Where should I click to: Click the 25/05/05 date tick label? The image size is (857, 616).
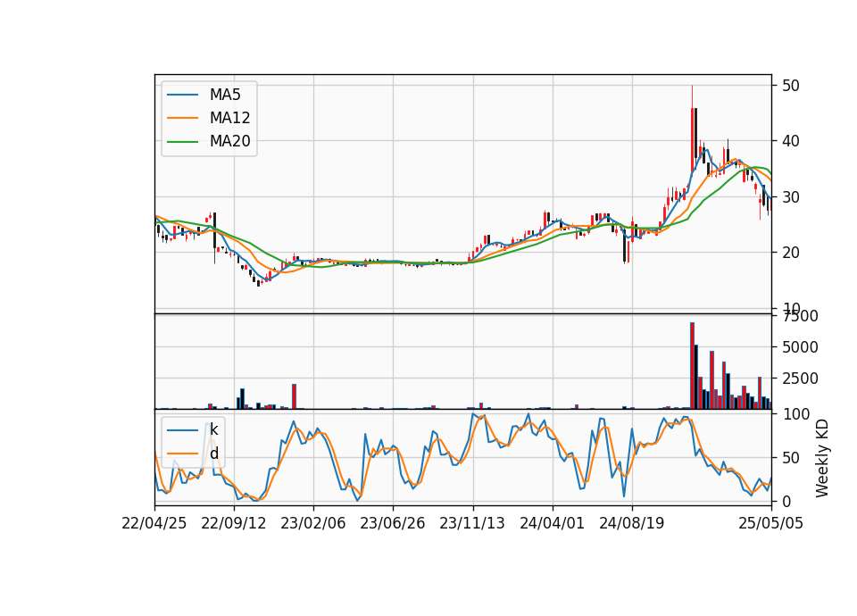pos(771,523)
